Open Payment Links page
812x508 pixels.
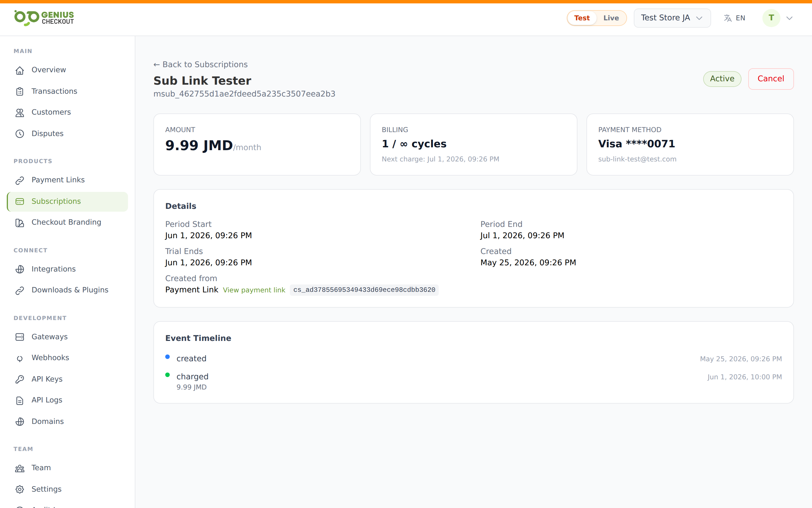67,180
